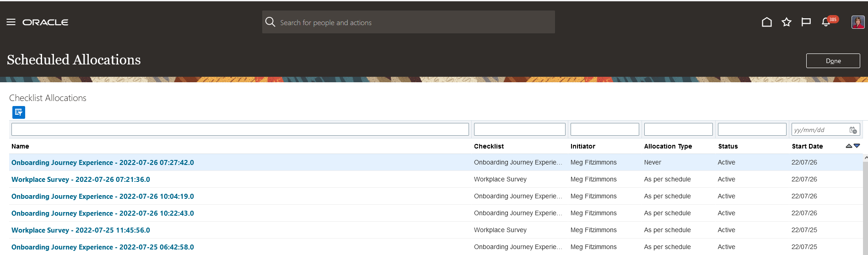
Task: Select the Allocation Type column header
Action: (668, 146)
